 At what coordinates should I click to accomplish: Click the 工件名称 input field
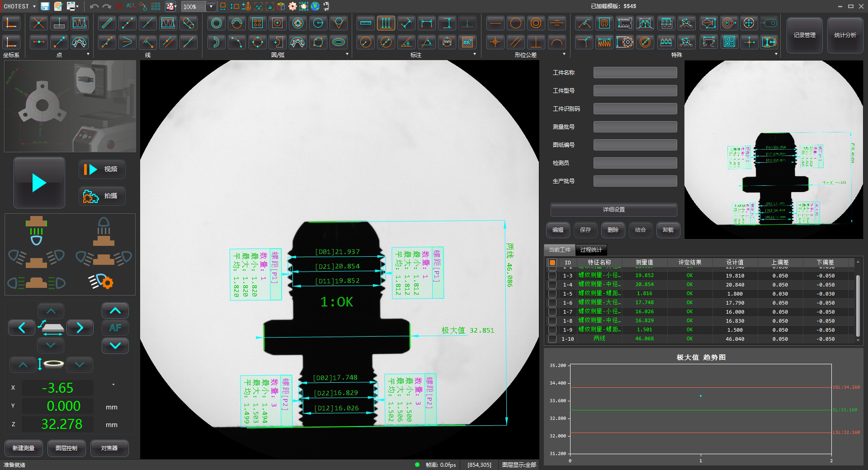click(x=635, y=73)
